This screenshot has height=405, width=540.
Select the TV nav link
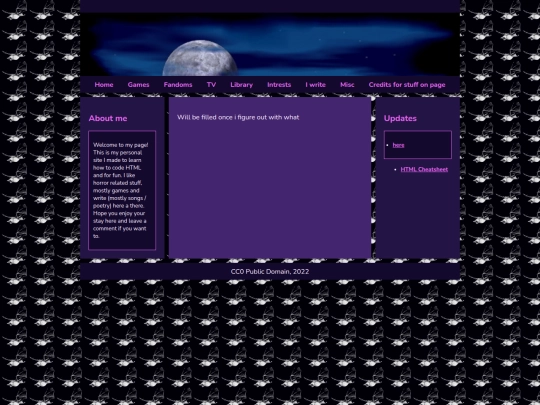[211, 85]
